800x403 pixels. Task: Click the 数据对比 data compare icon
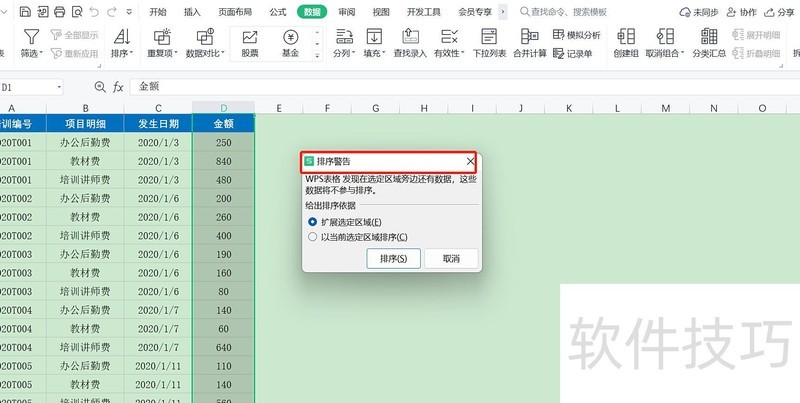tap(205, 37)
